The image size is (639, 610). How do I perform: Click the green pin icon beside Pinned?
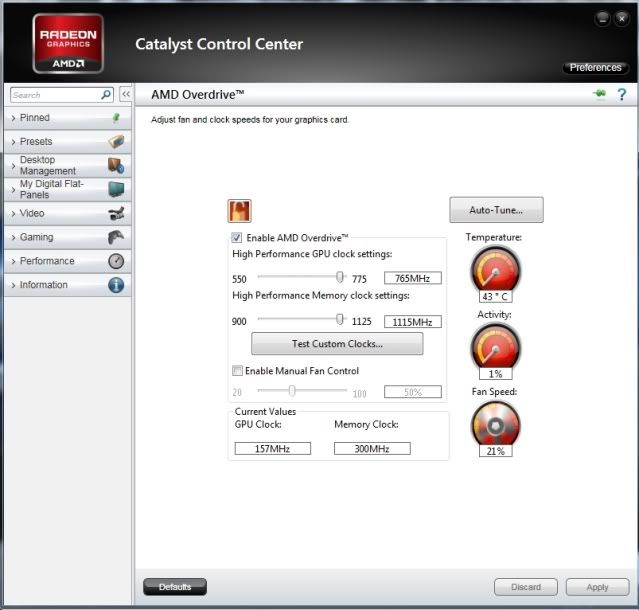(x=116, y=118)
